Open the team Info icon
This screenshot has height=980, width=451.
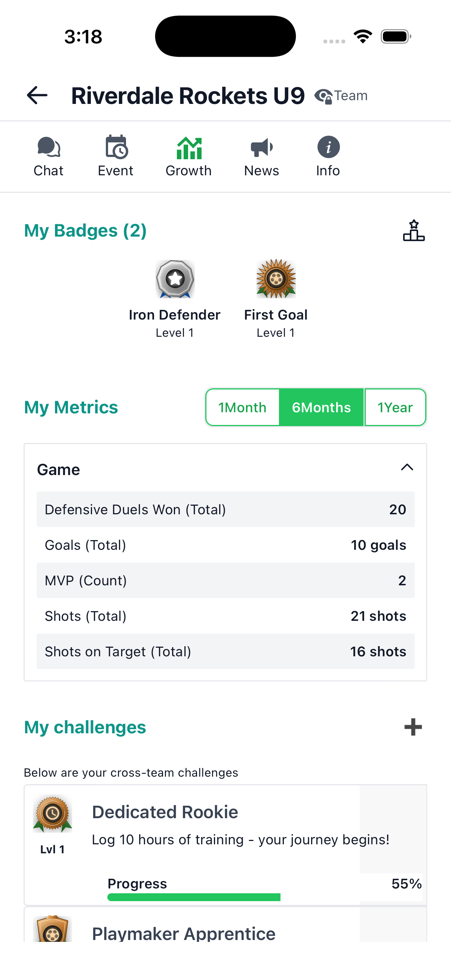(x=328, y=147)
